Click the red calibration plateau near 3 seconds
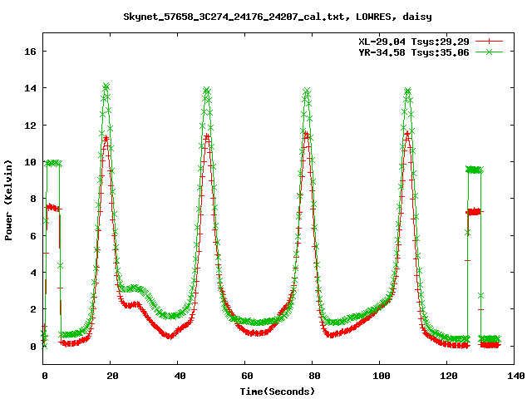Image resolution: width=532 pixels, height=399 pixels. click(52, 208)
